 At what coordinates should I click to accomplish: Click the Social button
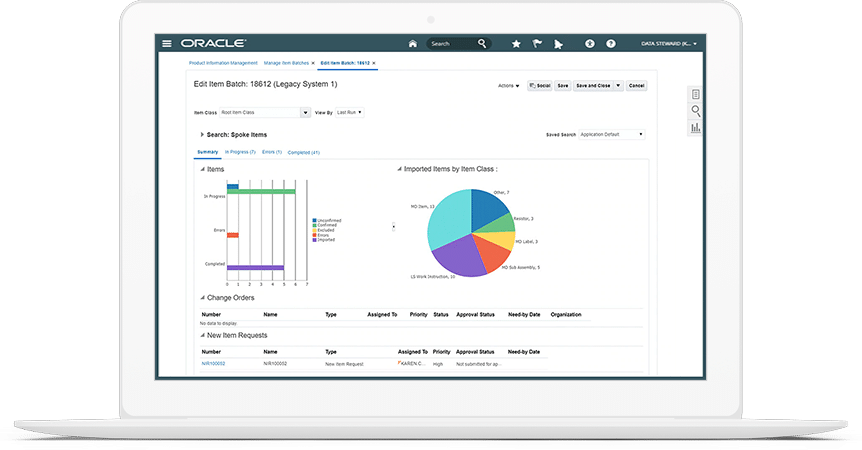point(539,86)
